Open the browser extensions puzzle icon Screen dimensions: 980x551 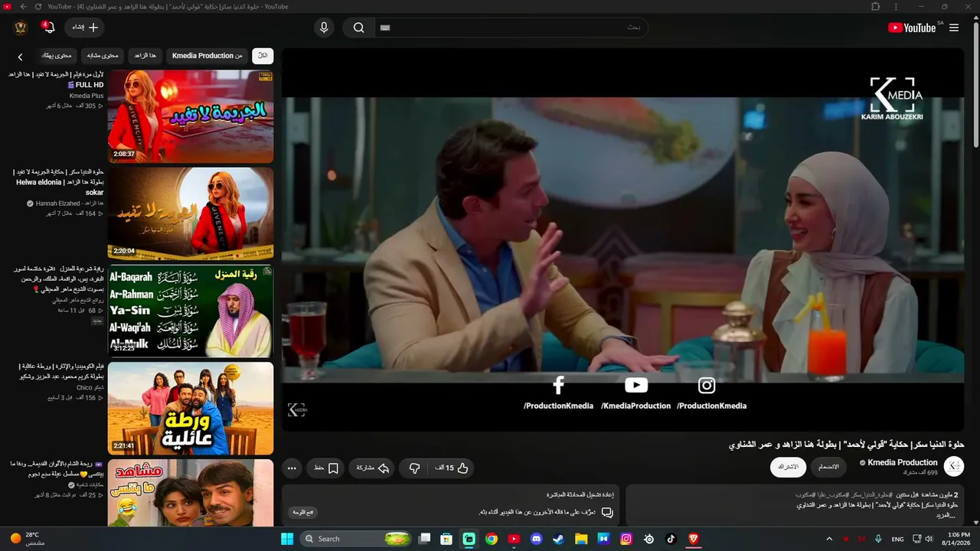pyautogui.click(x=876, y=7)
